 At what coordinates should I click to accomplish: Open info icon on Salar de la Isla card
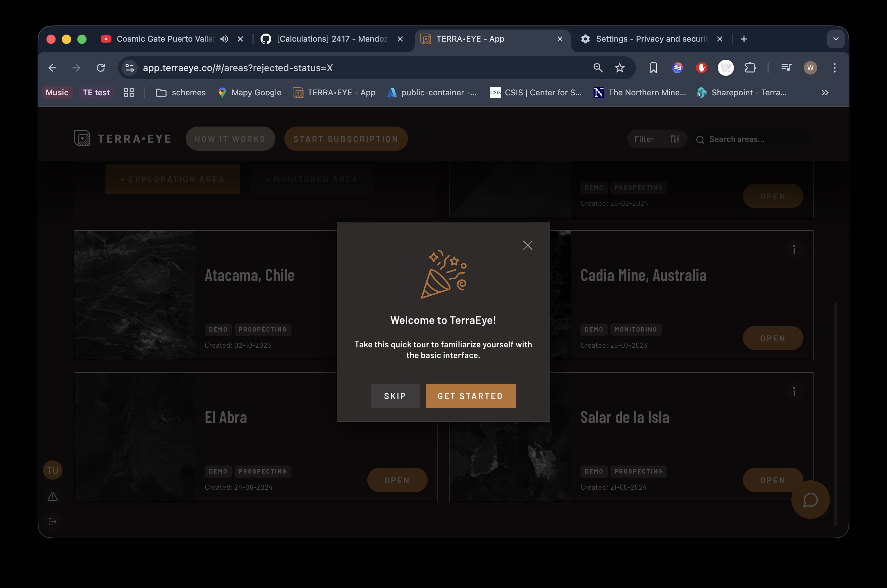794,391
